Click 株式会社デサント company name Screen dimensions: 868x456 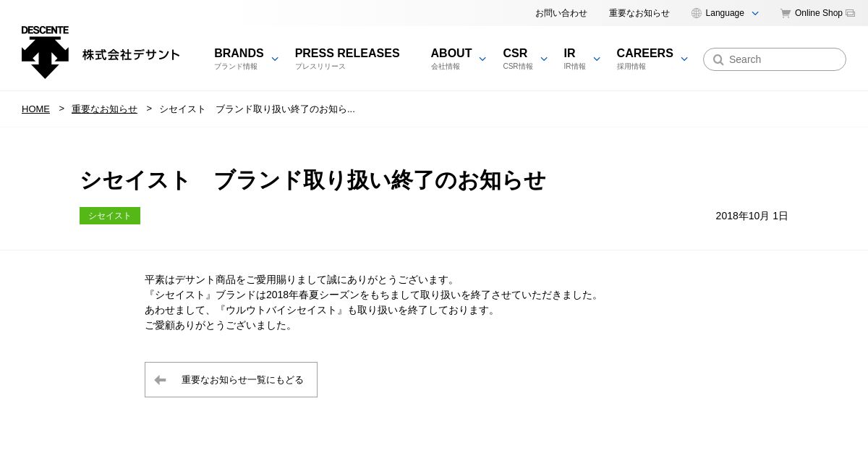coord(131,55)
